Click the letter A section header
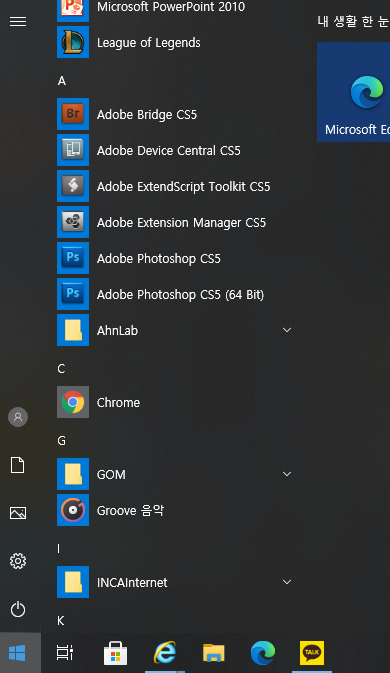Image resolution: width=390 pixels, height=673 pixels. (x=62, y=81)
